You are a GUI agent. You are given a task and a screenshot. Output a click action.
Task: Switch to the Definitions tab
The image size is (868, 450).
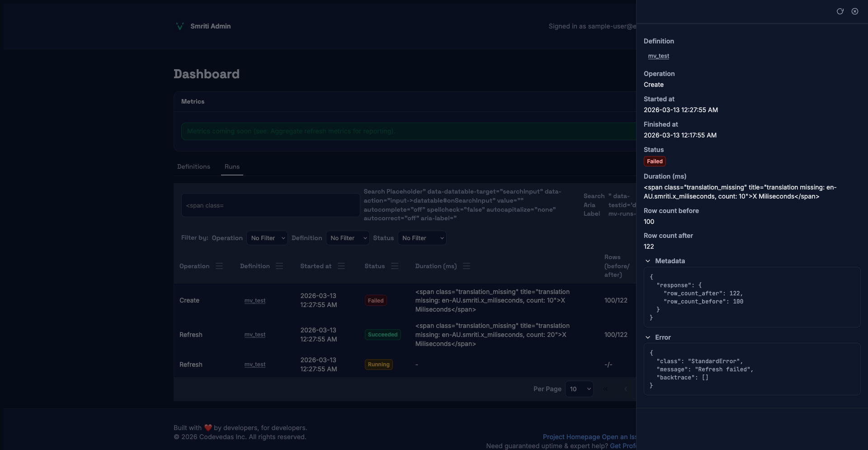(193, 167)
